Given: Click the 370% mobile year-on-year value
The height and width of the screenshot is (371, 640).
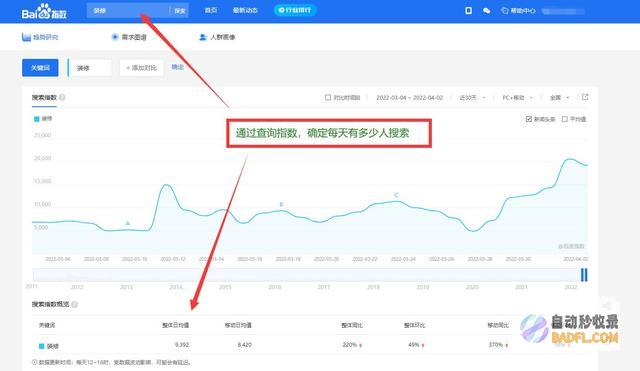Looking at the screenshot, I should [496, 345].
